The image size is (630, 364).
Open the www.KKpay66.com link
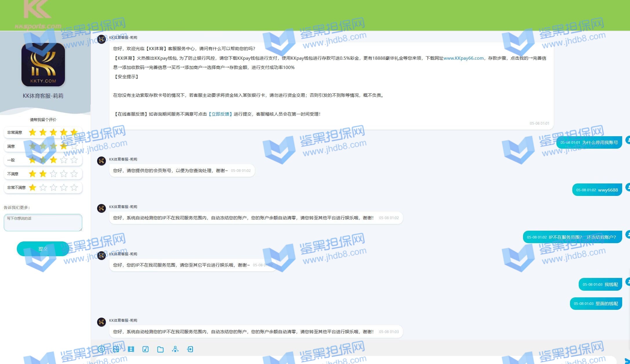[463, 58]
